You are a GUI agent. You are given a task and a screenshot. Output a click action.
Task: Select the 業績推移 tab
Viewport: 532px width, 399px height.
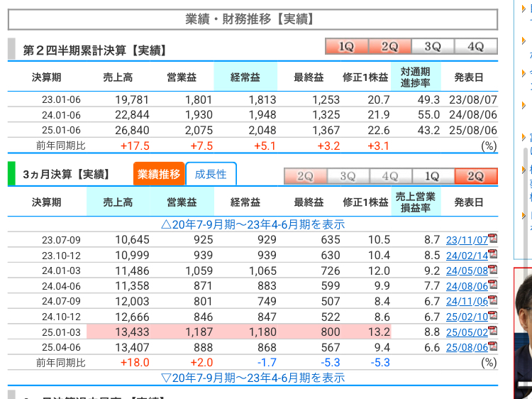click(159, 174)
